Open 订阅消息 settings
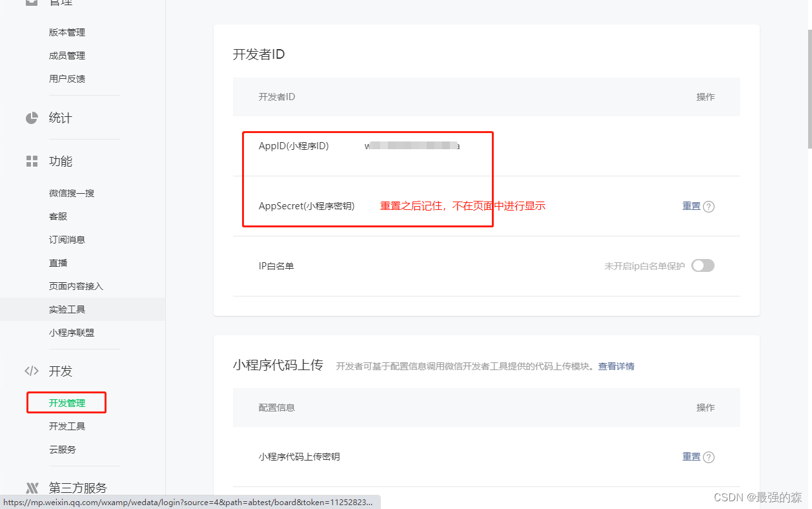The height and width of the screenshot is (509, 812). pyautogui.click(x=67, y=239)
